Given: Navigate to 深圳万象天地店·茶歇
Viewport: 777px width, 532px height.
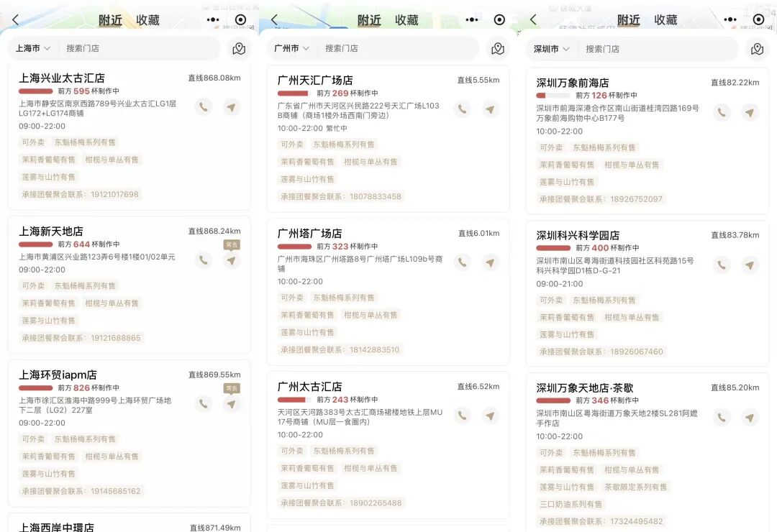Looking at the screenshot, I should point(750,418).
